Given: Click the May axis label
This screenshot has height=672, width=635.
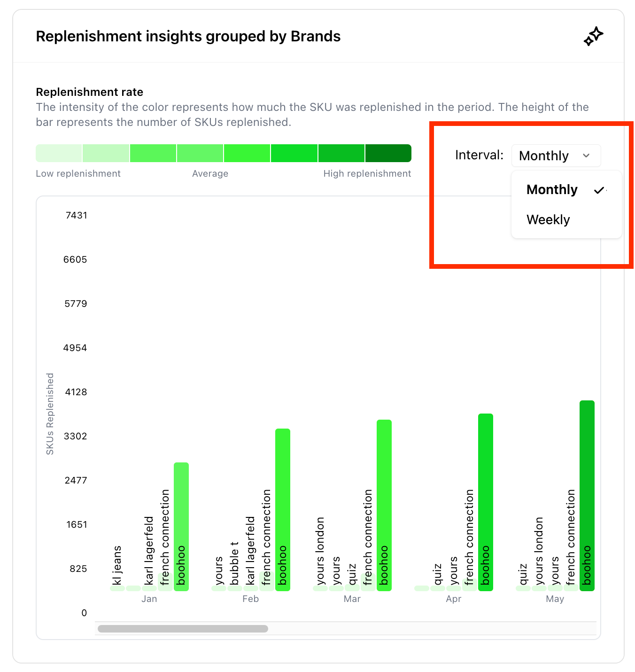Looking at the screenshot, I should (555, 599).
